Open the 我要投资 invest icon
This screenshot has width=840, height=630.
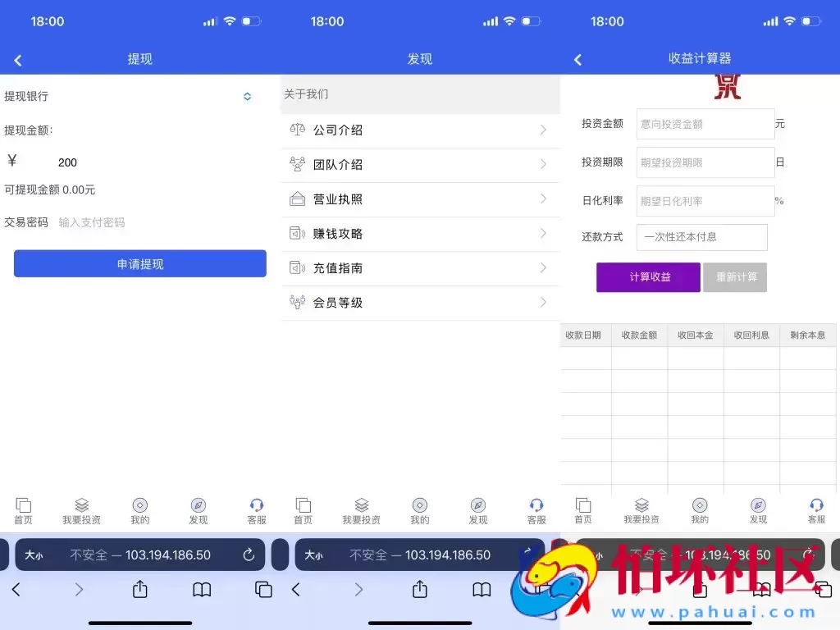click(x=81, y=509)
